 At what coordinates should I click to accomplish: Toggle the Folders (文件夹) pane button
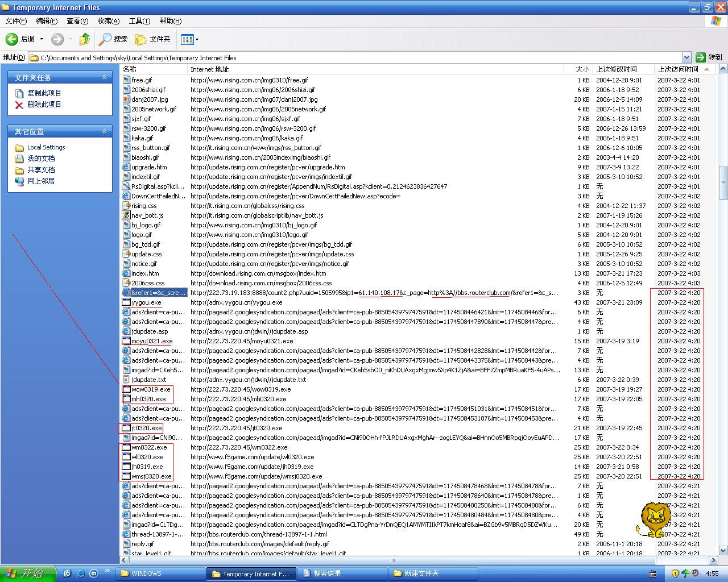(152, 39)
